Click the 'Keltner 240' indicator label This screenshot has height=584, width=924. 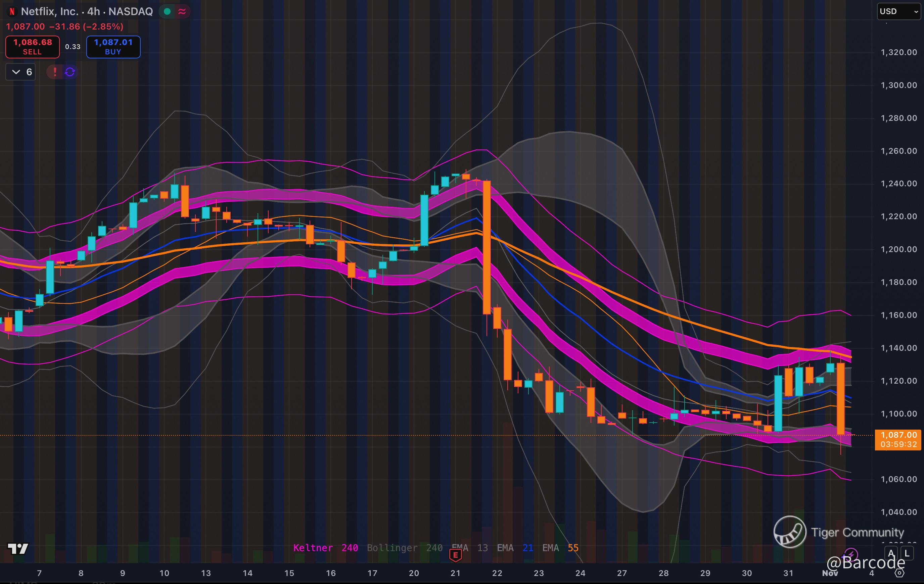tap(325, 547)
